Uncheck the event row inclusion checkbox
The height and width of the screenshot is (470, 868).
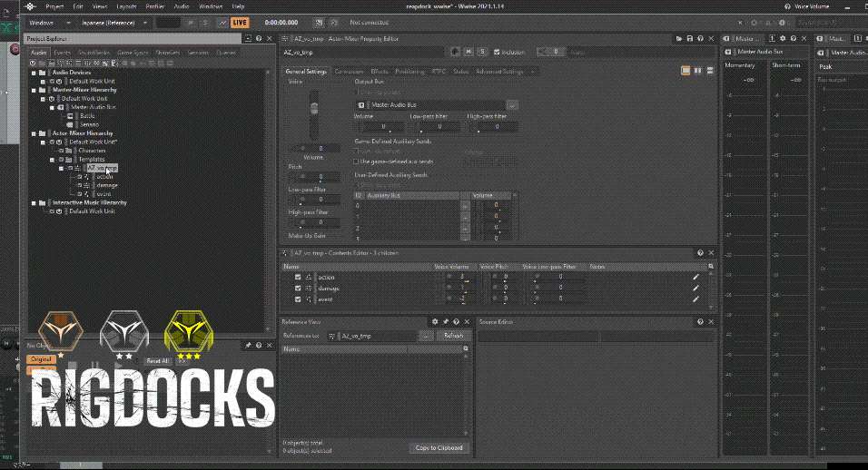(298, 299)
